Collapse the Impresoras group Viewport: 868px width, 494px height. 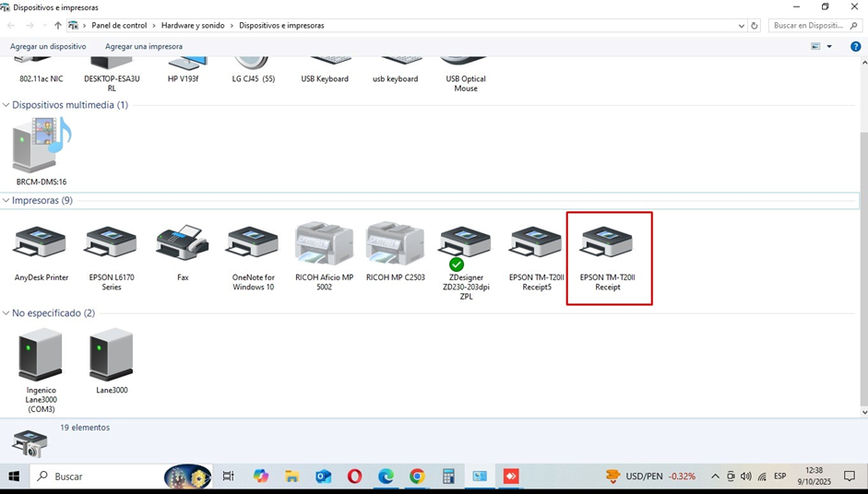click(x=6, y=200)
